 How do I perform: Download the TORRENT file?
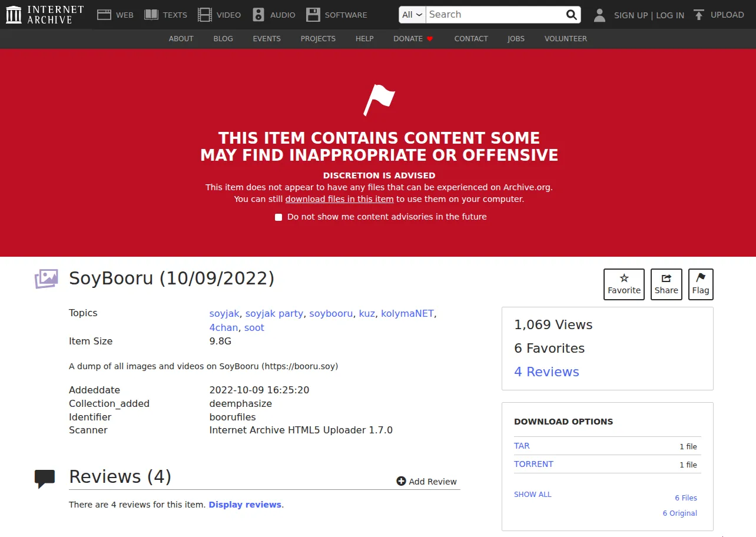coord(533,464)
